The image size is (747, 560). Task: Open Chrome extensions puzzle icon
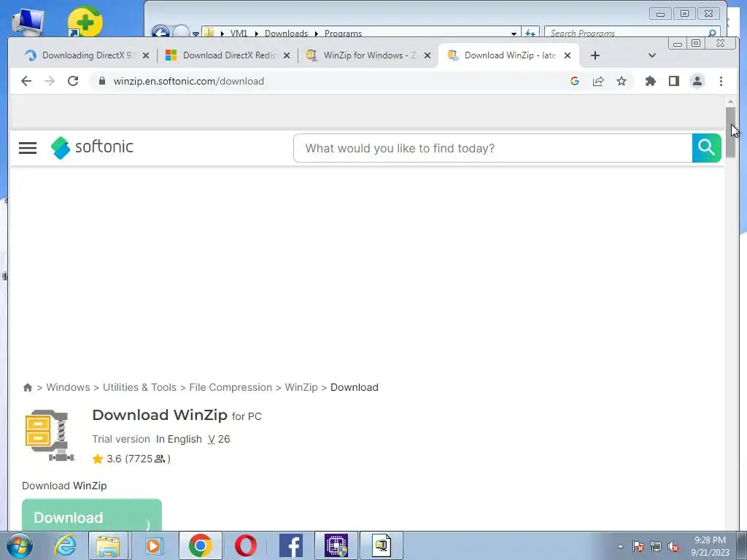coord(650,81)
